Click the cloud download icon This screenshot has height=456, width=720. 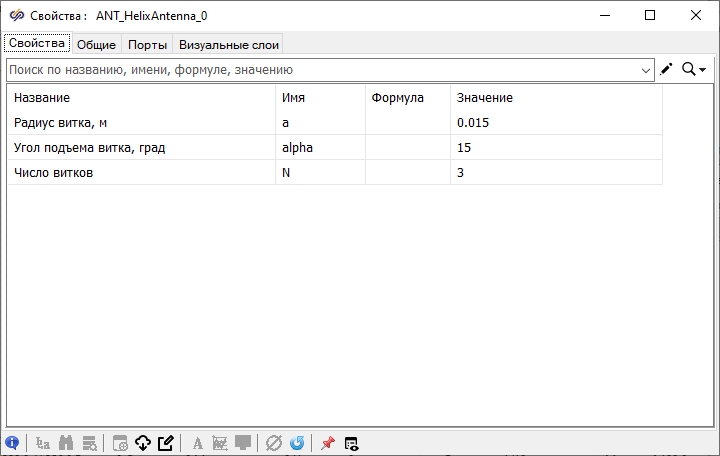click(142, 443)
